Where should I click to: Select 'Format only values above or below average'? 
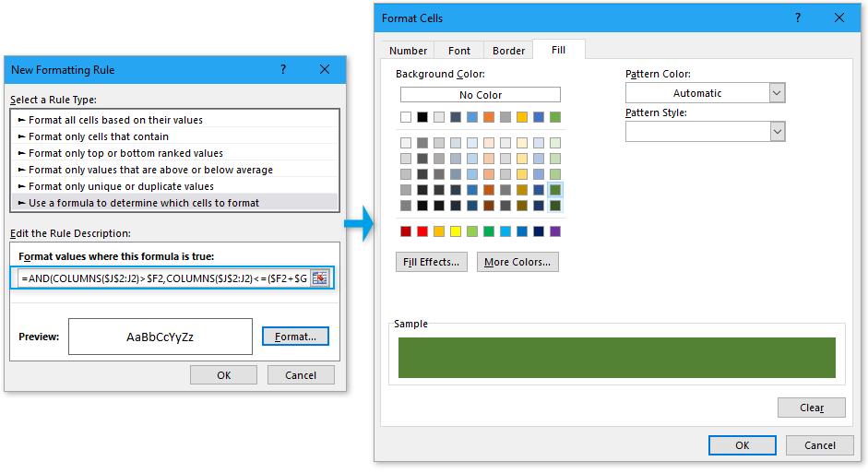(x=175, y=170)
